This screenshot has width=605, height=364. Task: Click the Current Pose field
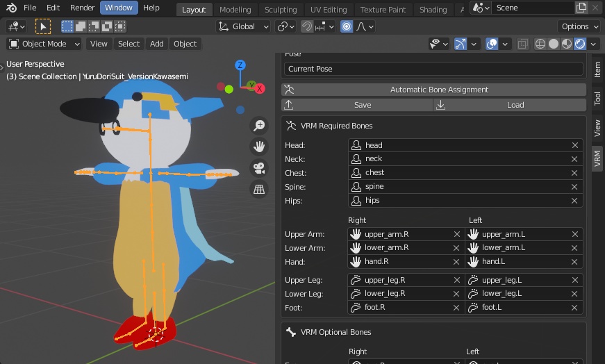pyautogui.click(x=433, y=69)
